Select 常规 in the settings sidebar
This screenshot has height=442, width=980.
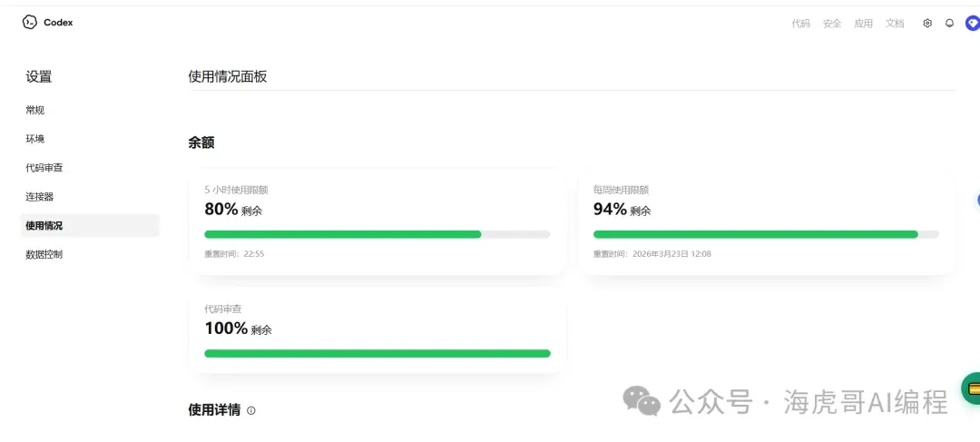pos(35,110)
